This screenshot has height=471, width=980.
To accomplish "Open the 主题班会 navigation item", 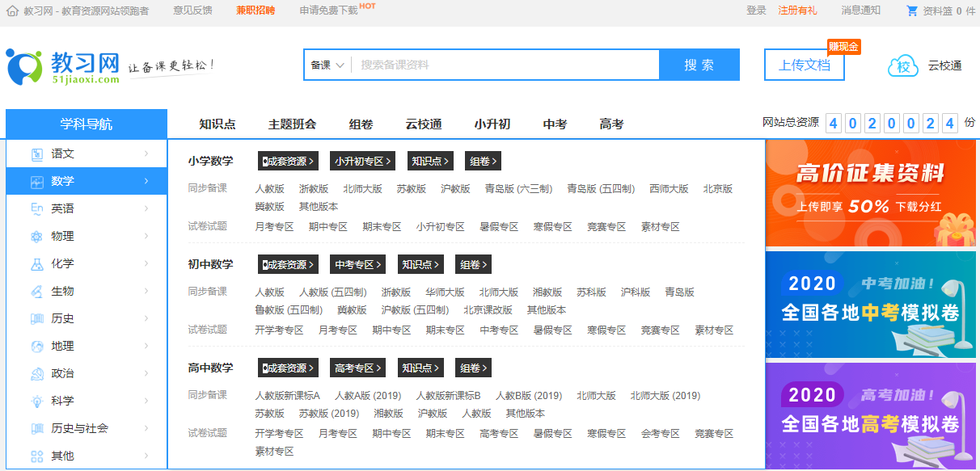I will [292, 124].
